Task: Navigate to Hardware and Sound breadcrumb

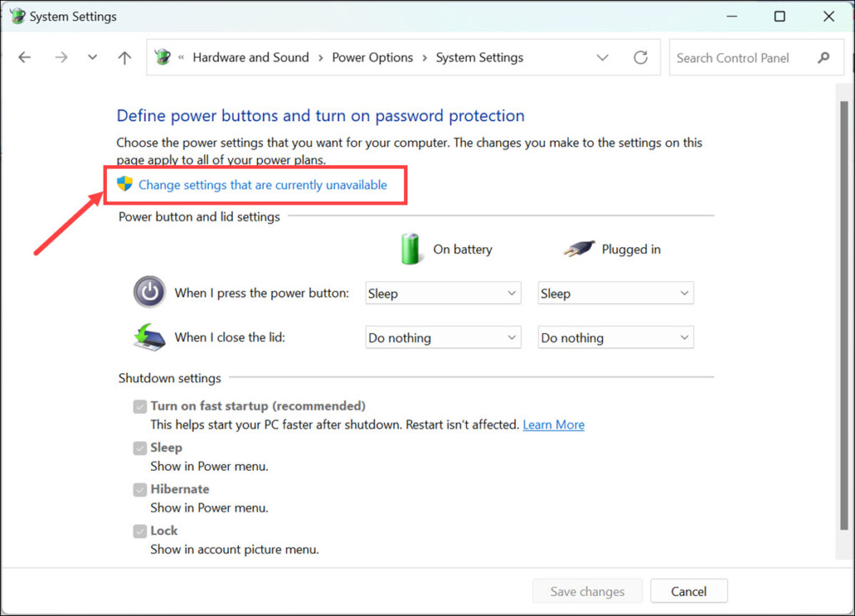Action: click(250, 58)
